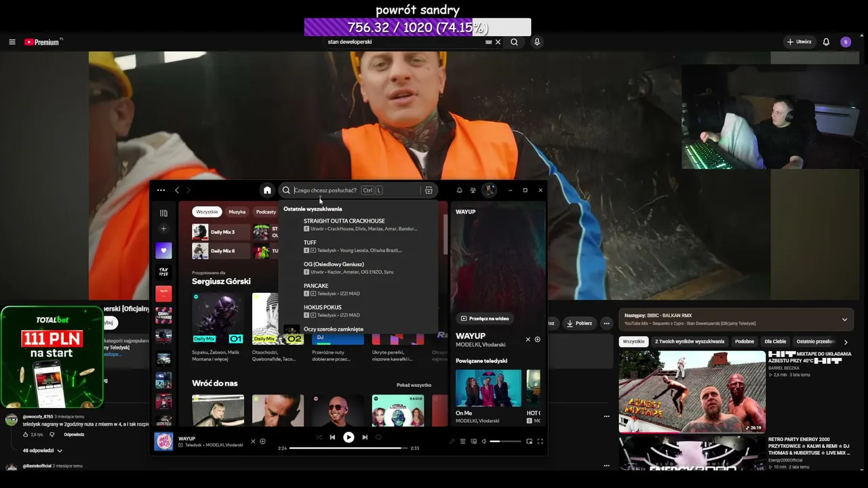Go to YouTube Premium home logo
Viewport: 868px width, 488px height.
tap(43, 42)
